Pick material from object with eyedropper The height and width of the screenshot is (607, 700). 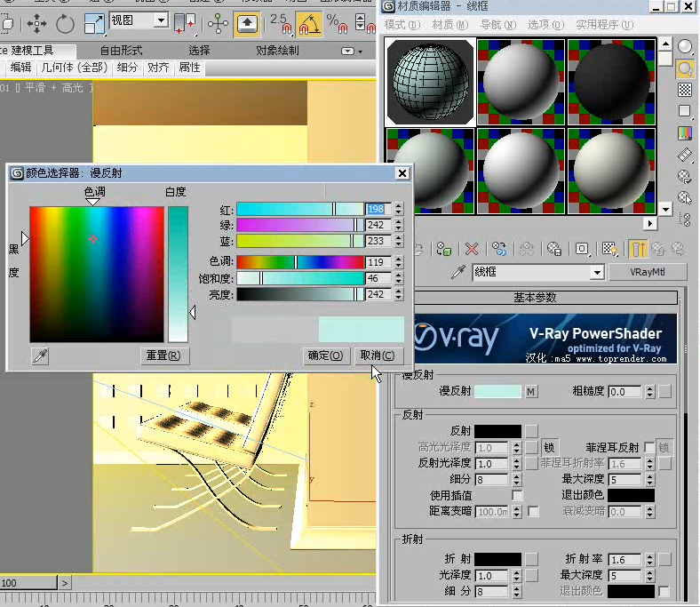(458, 272)
